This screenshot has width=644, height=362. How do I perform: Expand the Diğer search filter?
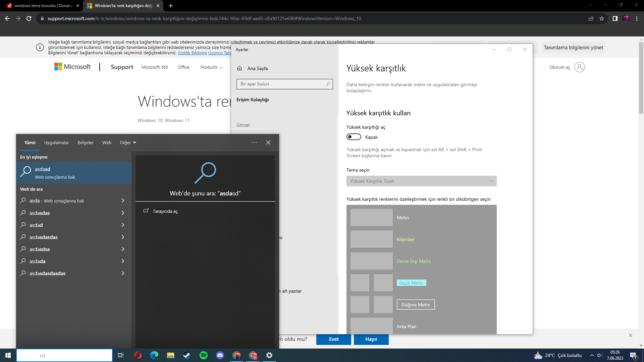(128, 142)
